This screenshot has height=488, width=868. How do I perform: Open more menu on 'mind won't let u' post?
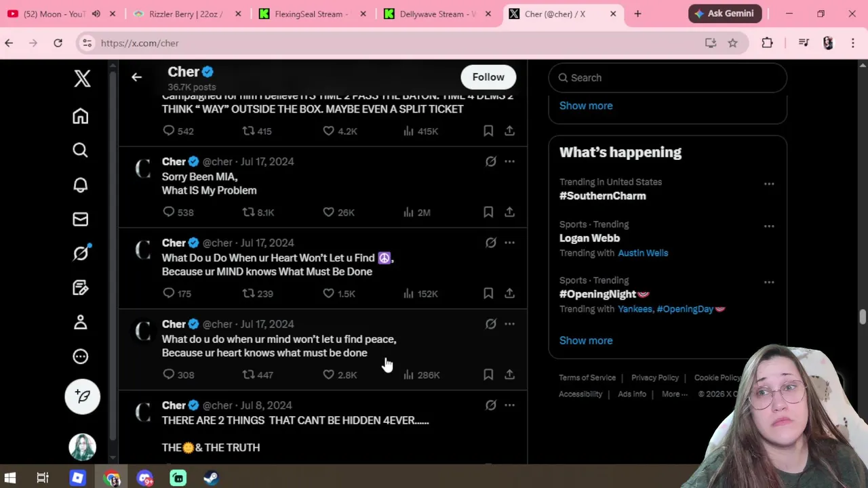click(x=509, y=324)
